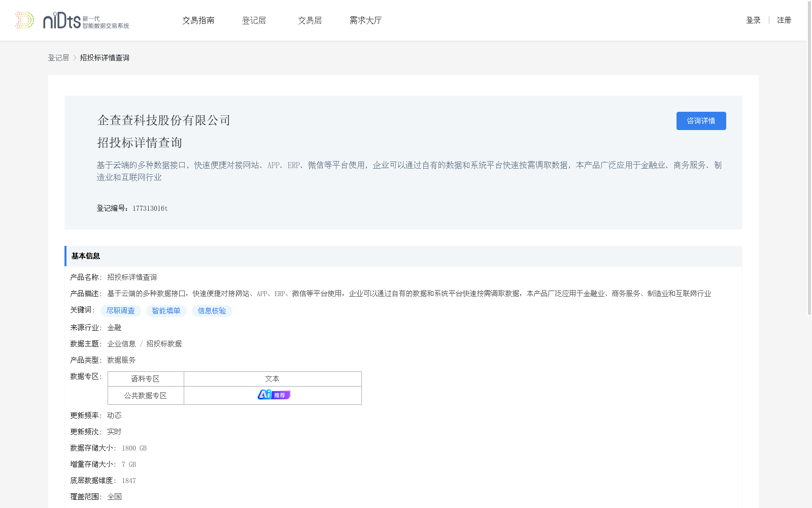Click the 企业信息 data theme
The width and height of the screenshot is (812, 508).
pos(121,344)
